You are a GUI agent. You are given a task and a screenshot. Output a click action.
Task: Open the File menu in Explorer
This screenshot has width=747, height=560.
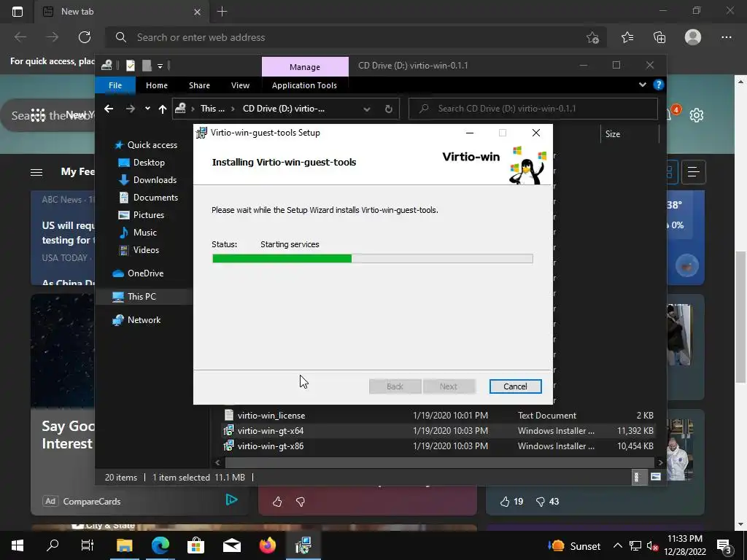[x=115, y=85]
